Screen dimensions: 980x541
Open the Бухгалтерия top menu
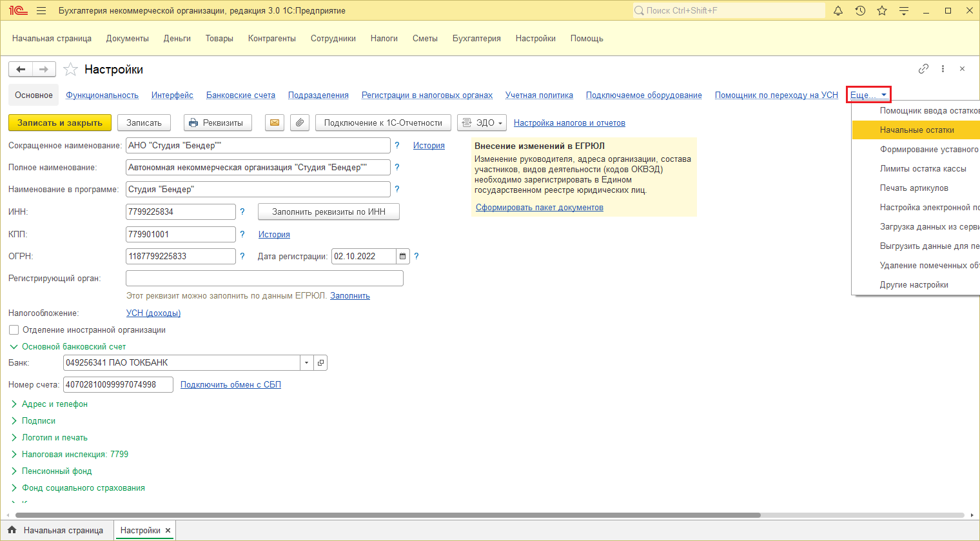pos(476,38)
